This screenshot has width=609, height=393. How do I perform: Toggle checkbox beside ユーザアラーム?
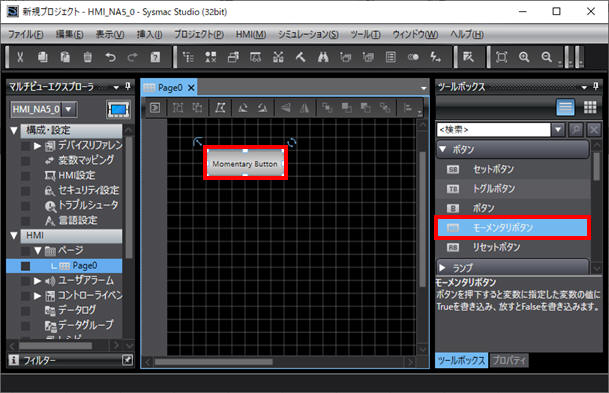[26, 281]
